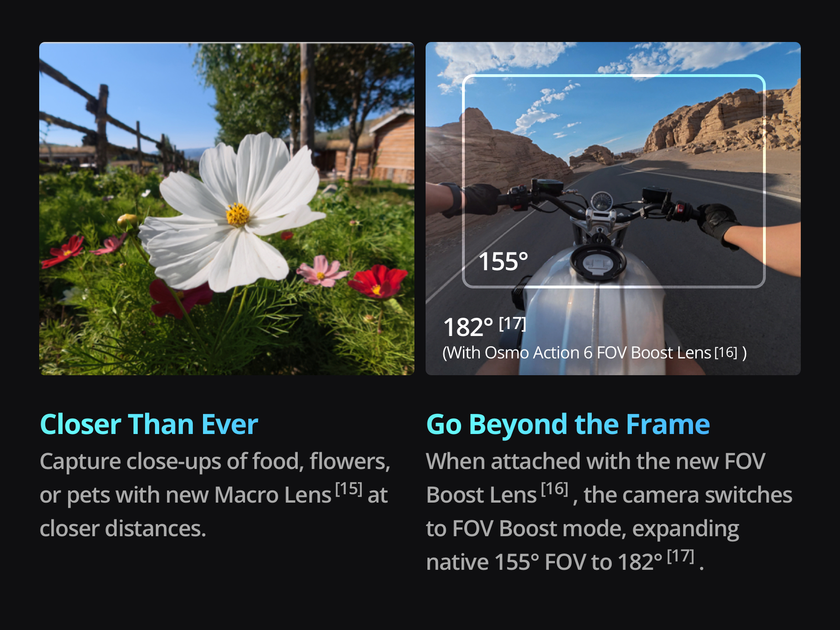Click footnote [16] after Boost Lens in paragraph
Image resolution: width=840 pixels, height=630 pixels.
pyautogui.click(x=554, y=489)
